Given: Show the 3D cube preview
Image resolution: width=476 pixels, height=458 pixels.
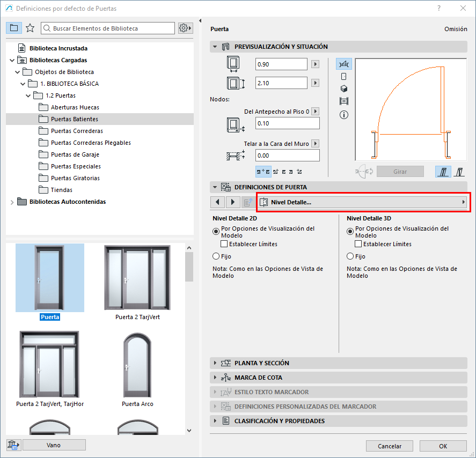Looking at the screenshot, I should pyautogui.click(x=343, y=88).
